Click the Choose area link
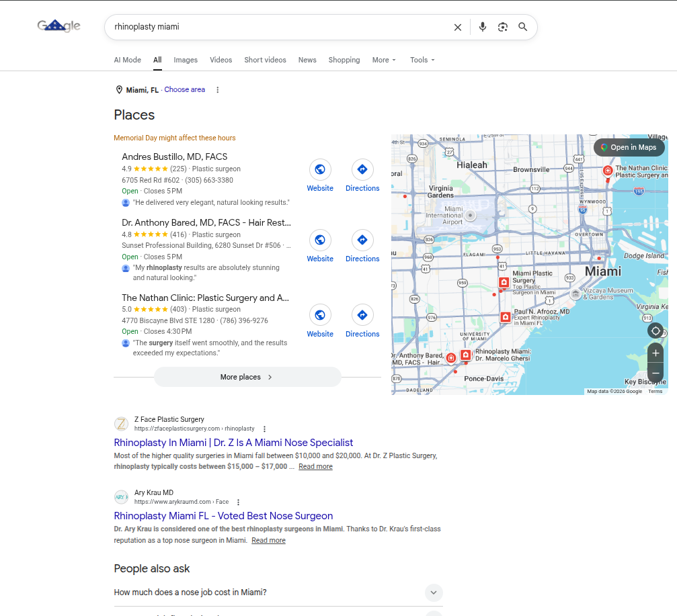 [184, 90]
